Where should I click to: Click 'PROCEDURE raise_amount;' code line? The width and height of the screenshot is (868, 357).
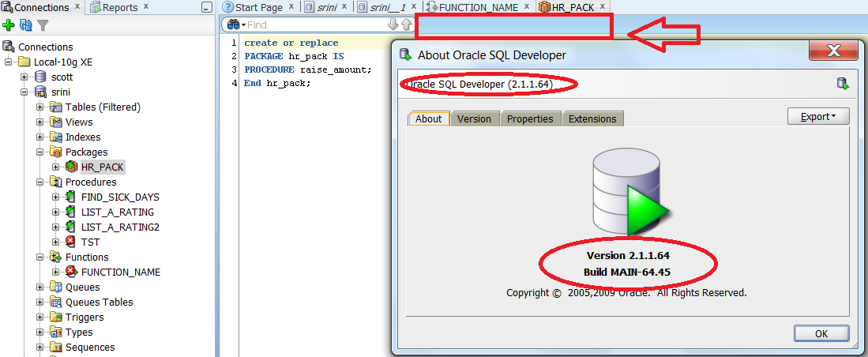point(308,70)
